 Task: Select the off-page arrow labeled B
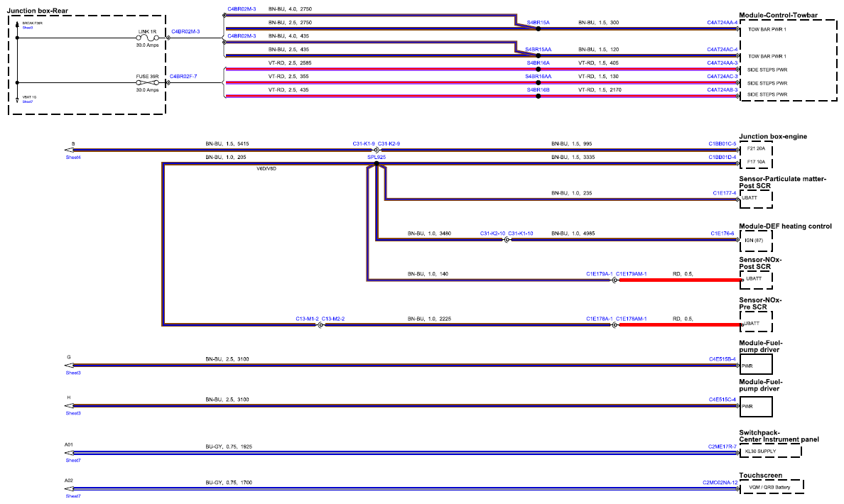[69, 150]
